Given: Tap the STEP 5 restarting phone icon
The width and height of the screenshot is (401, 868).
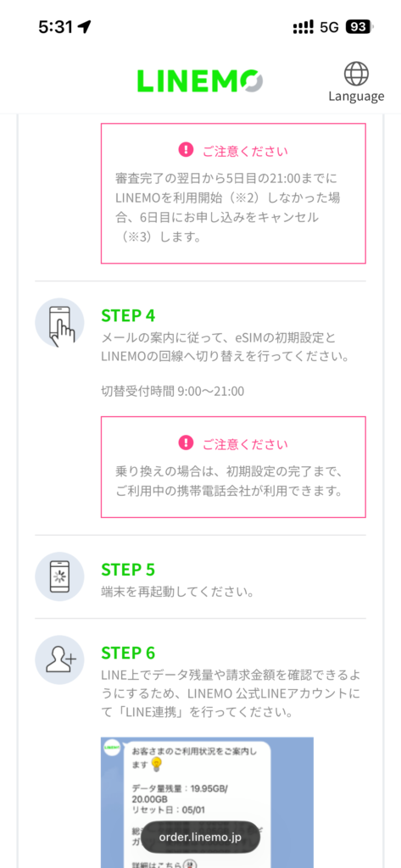Looking at the screenshot, I should tap(60, 576).
